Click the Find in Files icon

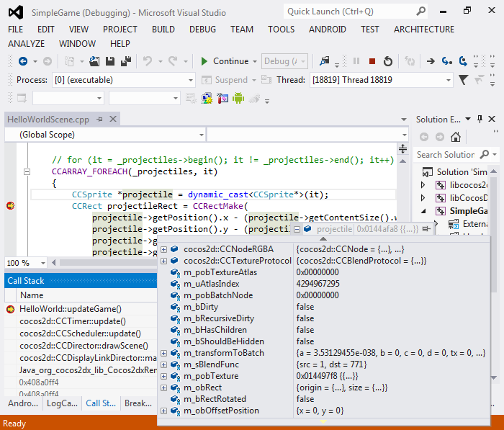[324, 61]
